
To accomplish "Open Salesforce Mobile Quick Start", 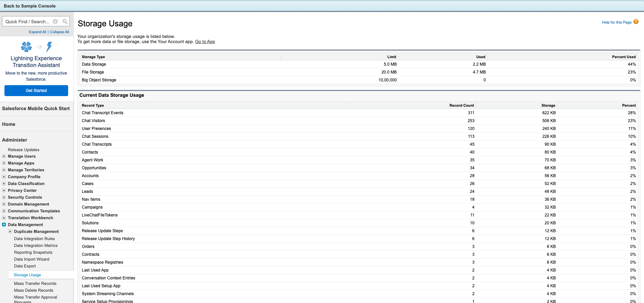I will tap(36, 108).
